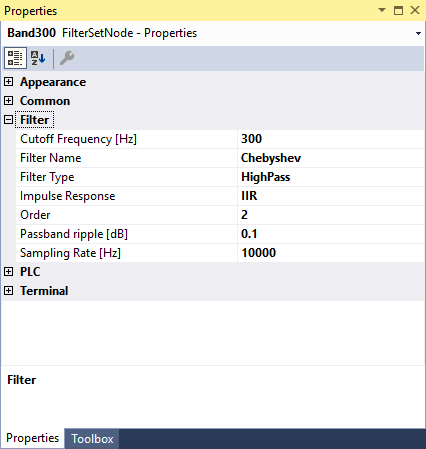426x449 pixels.
Task: Switch to Categorized view icon
Action: pos(15,58)
